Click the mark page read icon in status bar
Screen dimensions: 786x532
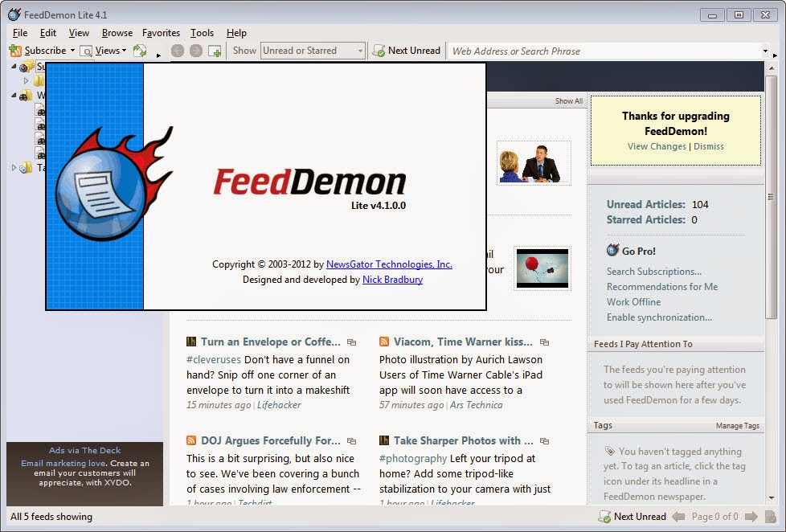pyautogui.click(x=771, y=517)
